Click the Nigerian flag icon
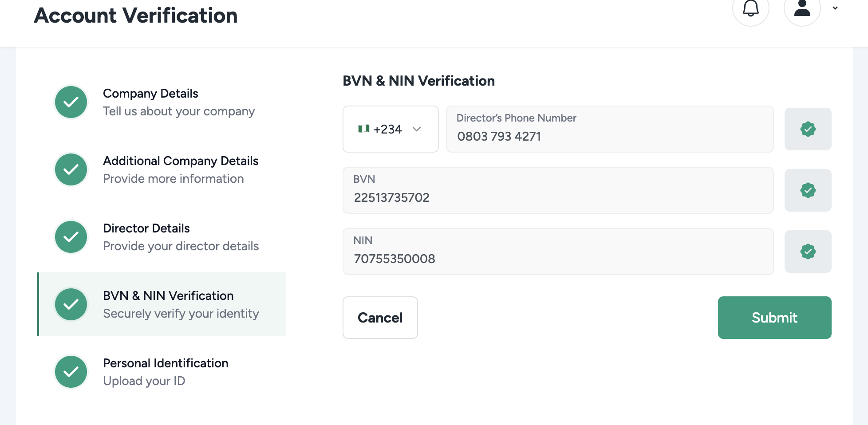Screen dimensions: 868x425 [363, 129]
